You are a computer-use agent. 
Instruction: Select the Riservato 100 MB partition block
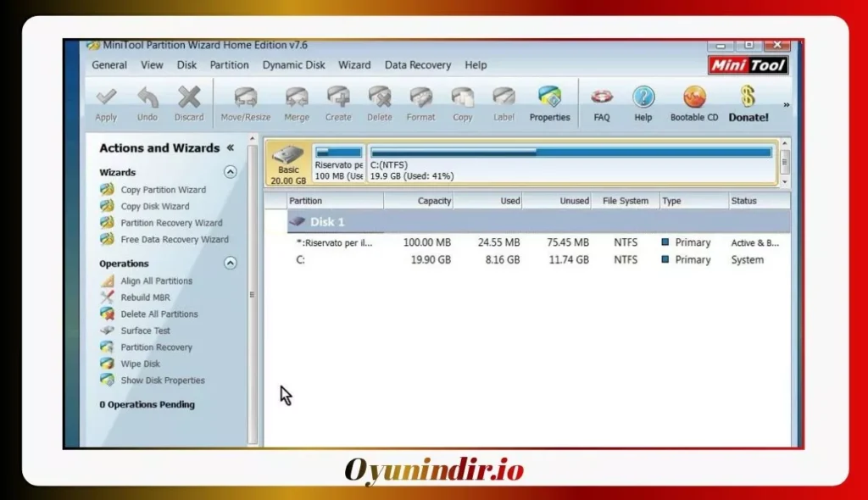coord(339,164)
